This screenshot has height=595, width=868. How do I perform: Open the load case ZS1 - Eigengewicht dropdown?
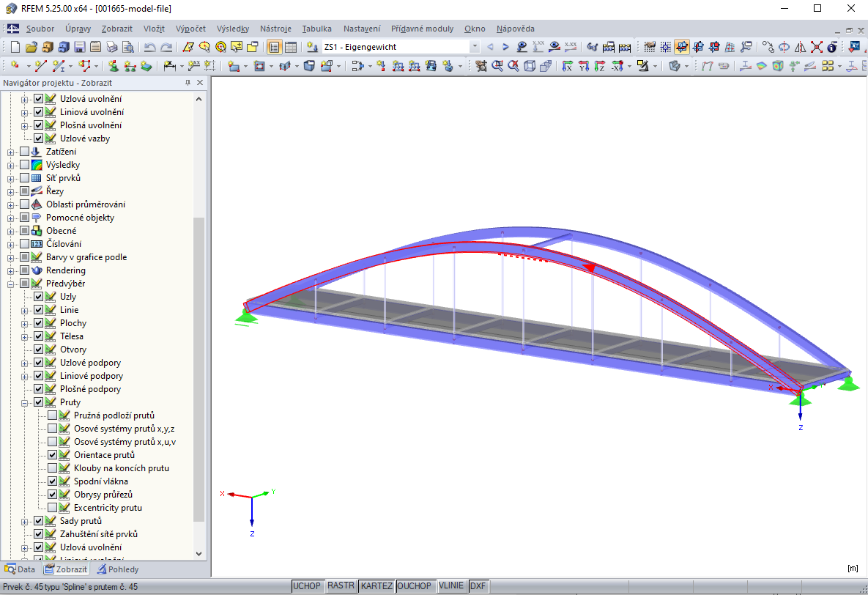click(x=475, y=47)
